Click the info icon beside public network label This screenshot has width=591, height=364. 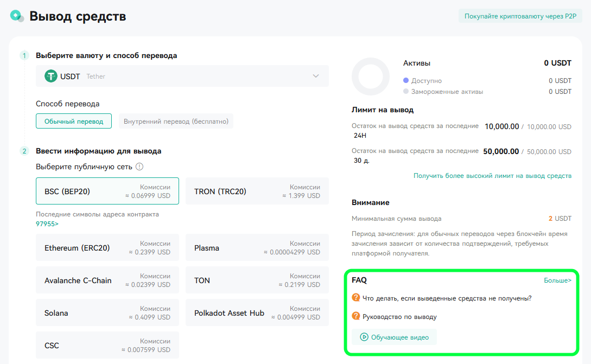[139, 167]
